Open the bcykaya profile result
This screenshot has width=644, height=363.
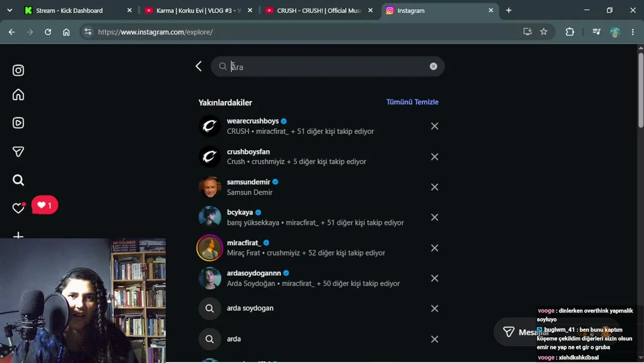(x=318, y=217)
